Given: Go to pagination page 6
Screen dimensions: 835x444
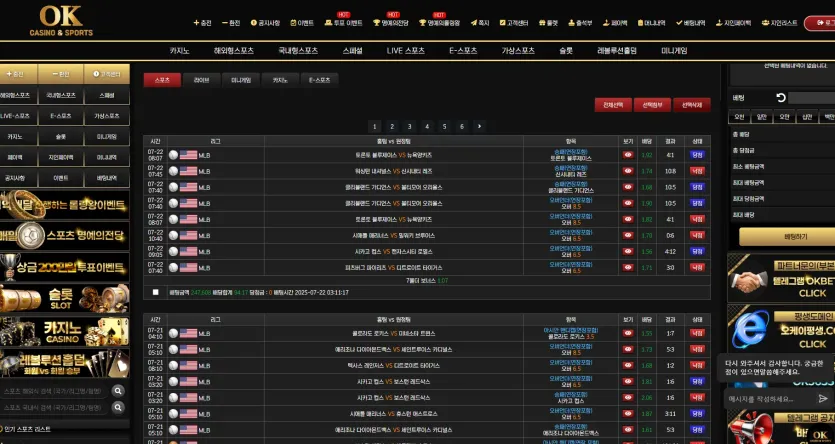Looking at the screenshot, I should (x=462, y=126).
